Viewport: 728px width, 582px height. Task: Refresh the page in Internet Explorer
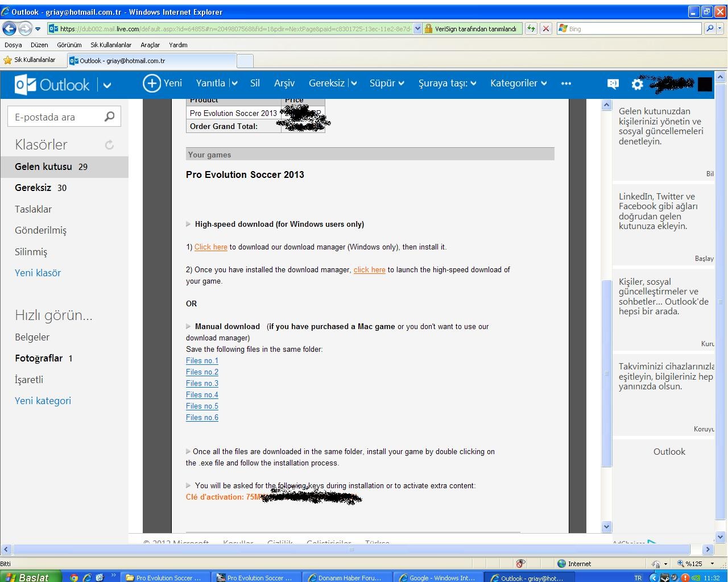[x=531, y=28]
